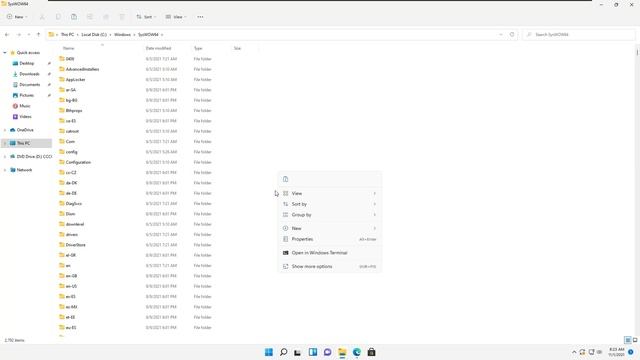
Task: Open the Sort dropdown in toolbar
Action: click(x=146, y=17)
